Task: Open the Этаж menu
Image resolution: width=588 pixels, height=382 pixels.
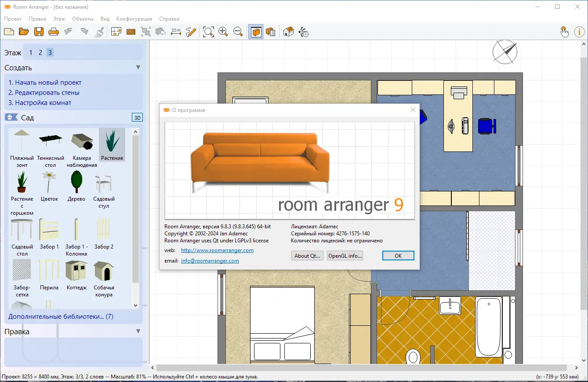Action: point(59,19)
